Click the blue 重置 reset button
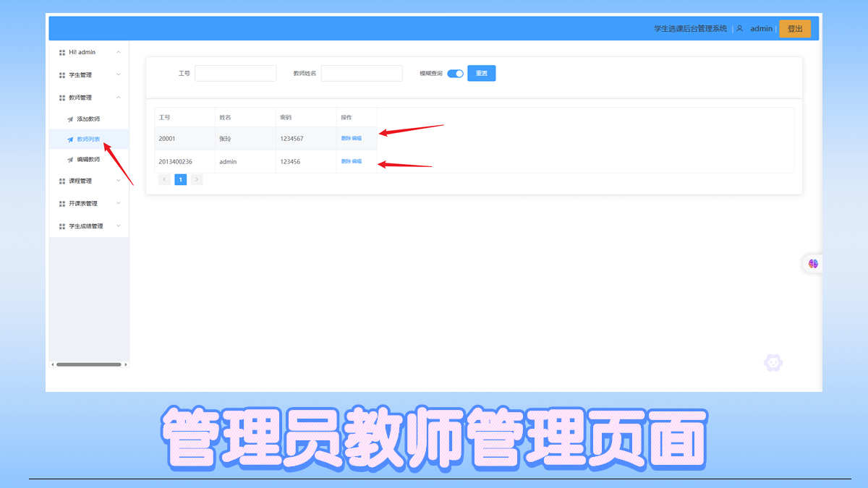This screenshot has height=488, width=868. [482, 73]
